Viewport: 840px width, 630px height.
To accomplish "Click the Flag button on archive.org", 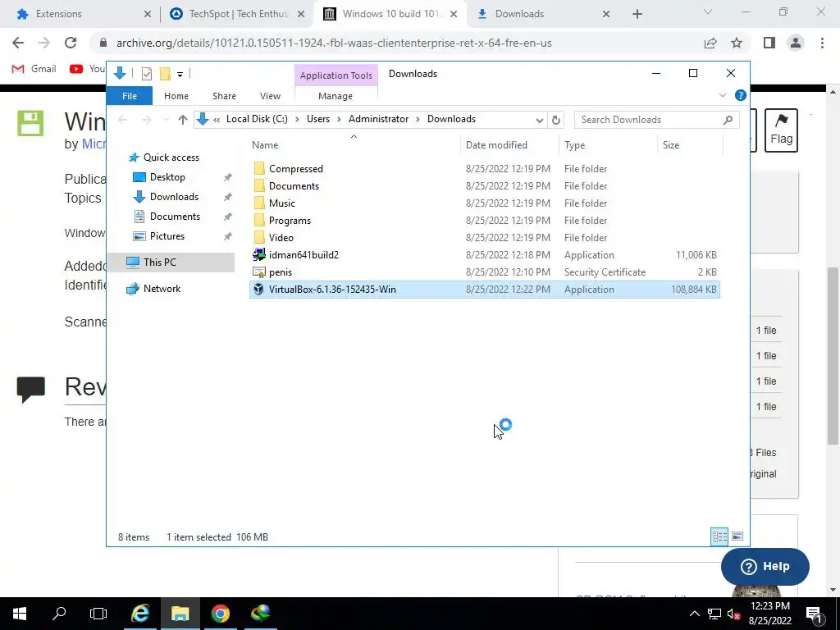I will [x=781, y=130].
